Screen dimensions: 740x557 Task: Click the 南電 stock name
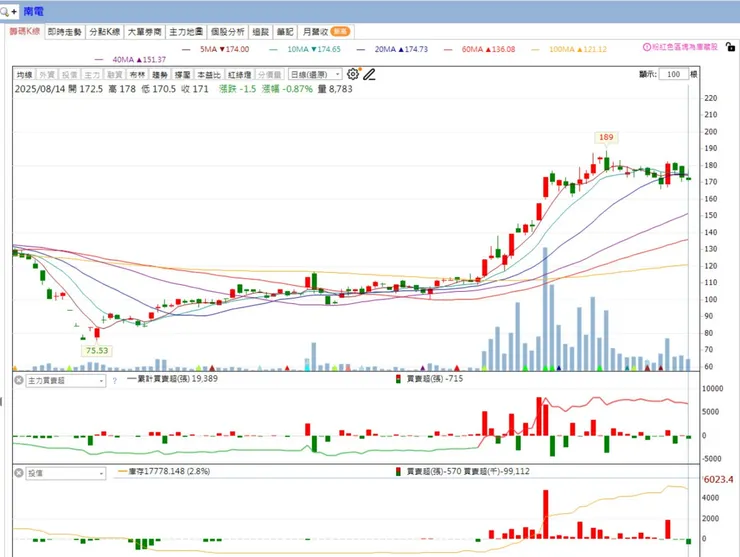pos(33,11)
